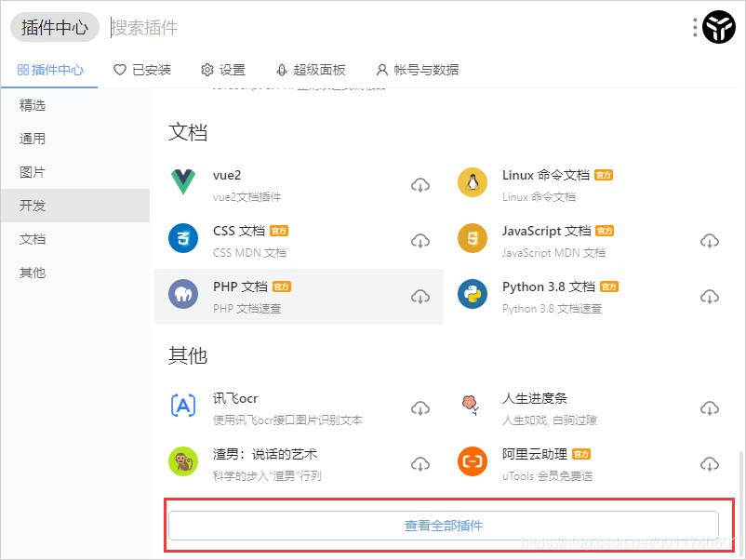Open the vue2 plugin title
This screenshot has height=560, width=746.
[x=227, y=175]
